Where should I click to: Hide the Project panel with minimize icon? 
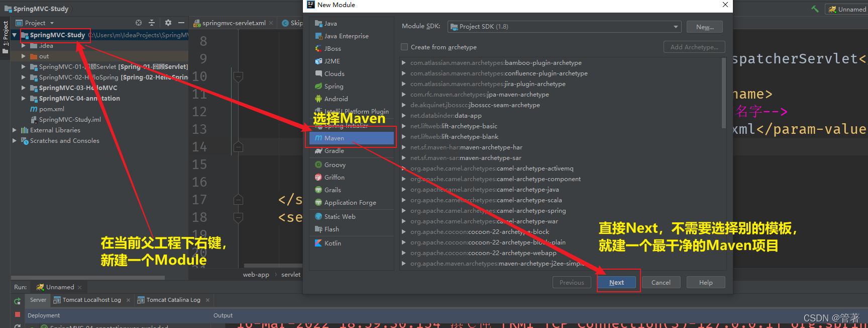point(181,23)
